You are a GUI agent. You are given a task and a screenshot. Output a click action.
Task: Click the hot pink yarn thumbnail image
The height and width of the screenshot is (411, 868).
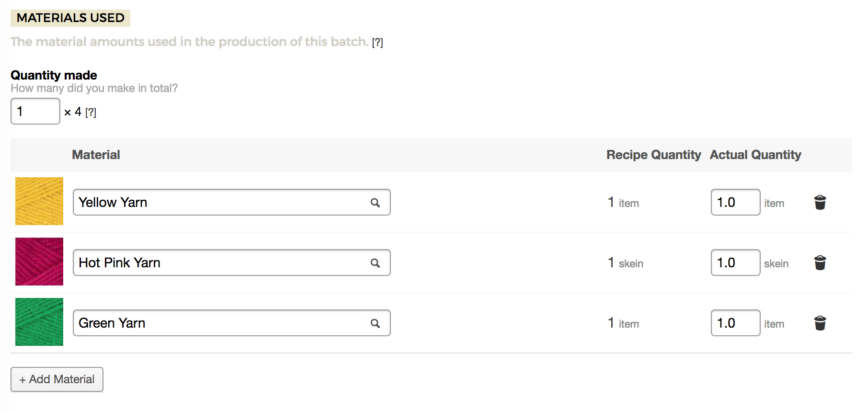pyautogui.click(x=39, y=262)
